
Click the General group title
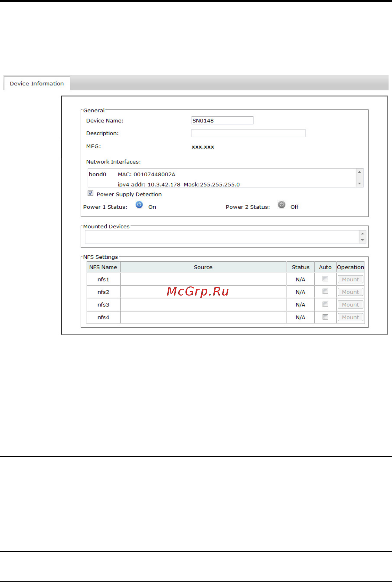[x=94, y=110]
